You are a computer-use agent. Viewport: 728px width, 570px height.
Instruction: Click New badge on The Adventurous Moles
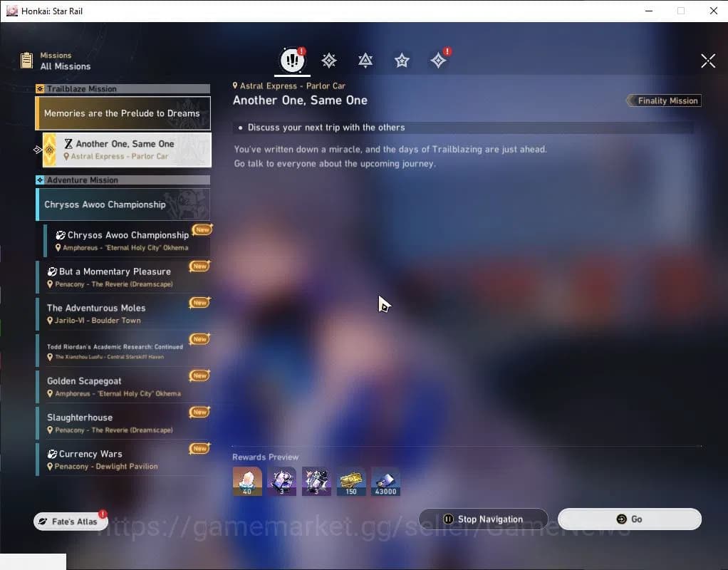pos(199,302)
